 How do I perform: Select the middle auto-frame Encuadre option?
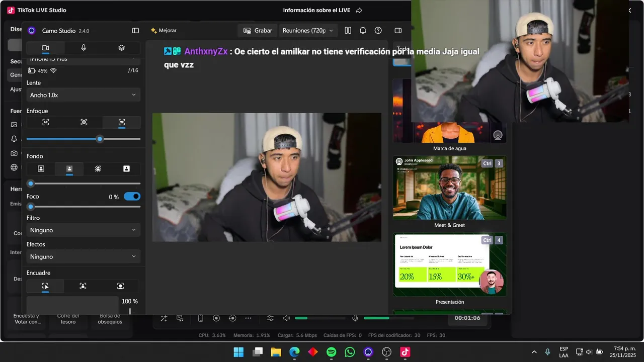click(x=83, y=286)
